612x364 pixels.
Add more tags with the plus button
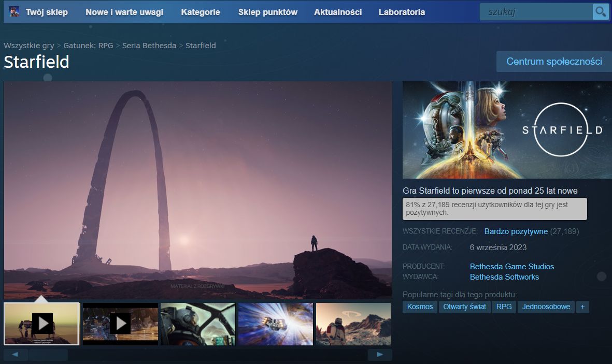(582, 307)
